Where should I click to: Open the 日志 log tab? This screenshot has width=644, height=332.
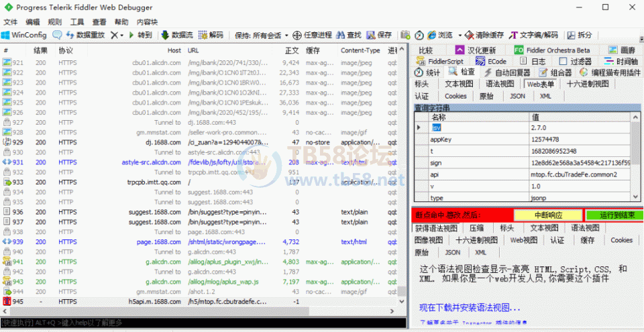(533, 61)
